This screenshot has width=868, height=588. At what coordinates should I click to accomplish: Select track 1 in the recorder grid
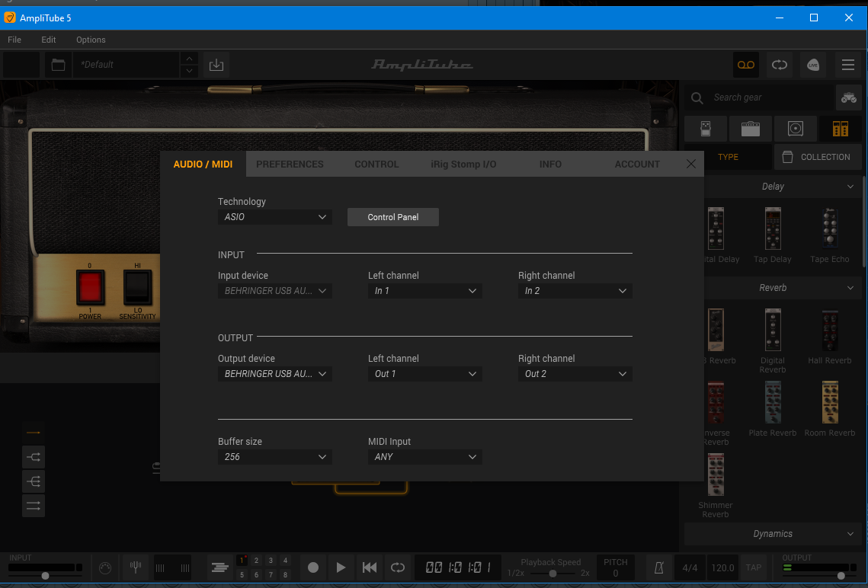[242, 561]
